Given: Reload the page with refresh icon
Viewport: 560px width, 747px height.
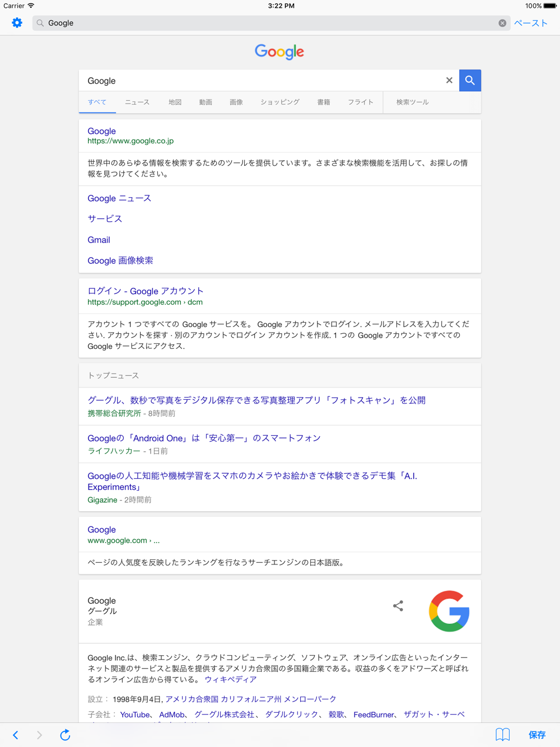Looking at the screenshot, I should point(65,735).
